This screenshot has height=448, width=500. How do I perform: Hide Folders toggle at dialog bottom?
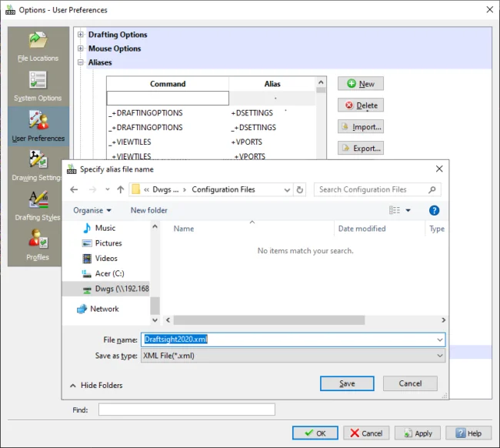96,385
